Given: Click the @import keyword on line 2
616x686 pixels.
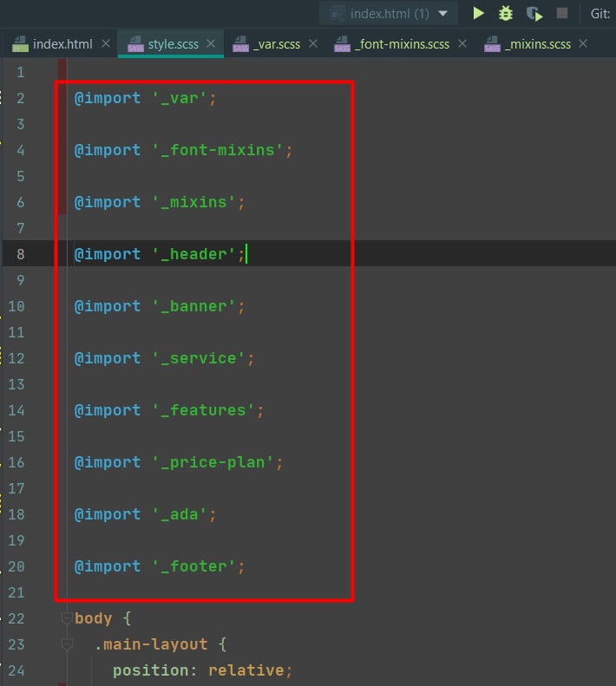Looking at the screenshot, I should (x=108, y=98).
